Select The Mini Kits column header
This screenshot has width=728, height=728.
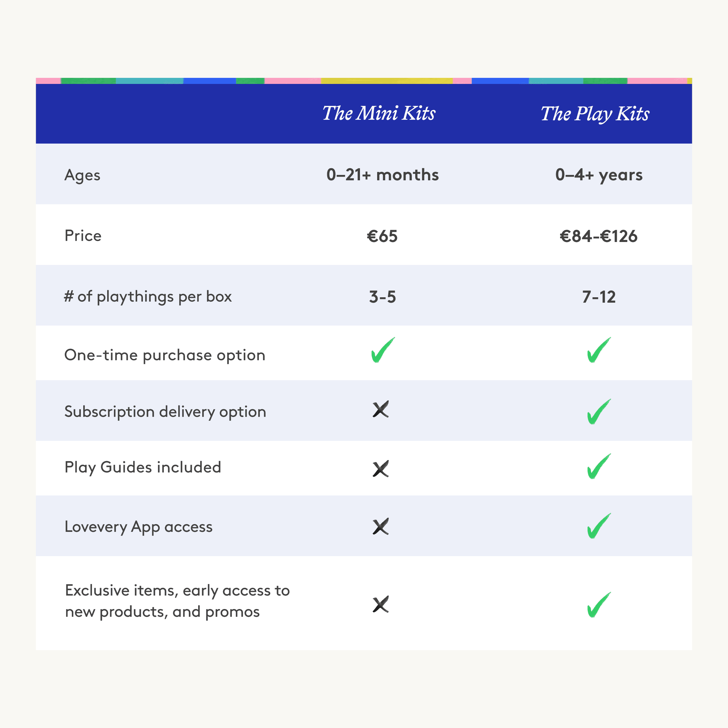tap(379, 113)
